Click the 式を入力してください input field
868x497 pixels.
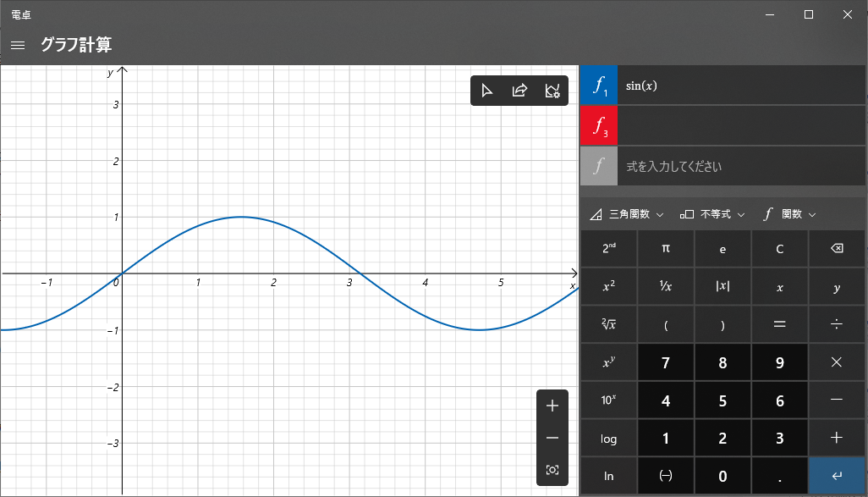tap(741, 166)
